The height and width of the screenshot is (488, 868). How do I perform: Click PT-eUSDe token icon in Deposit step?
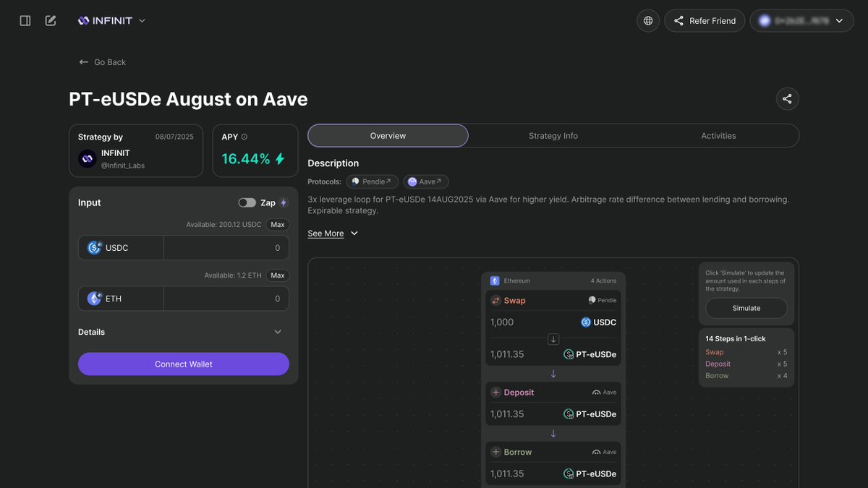569,414
